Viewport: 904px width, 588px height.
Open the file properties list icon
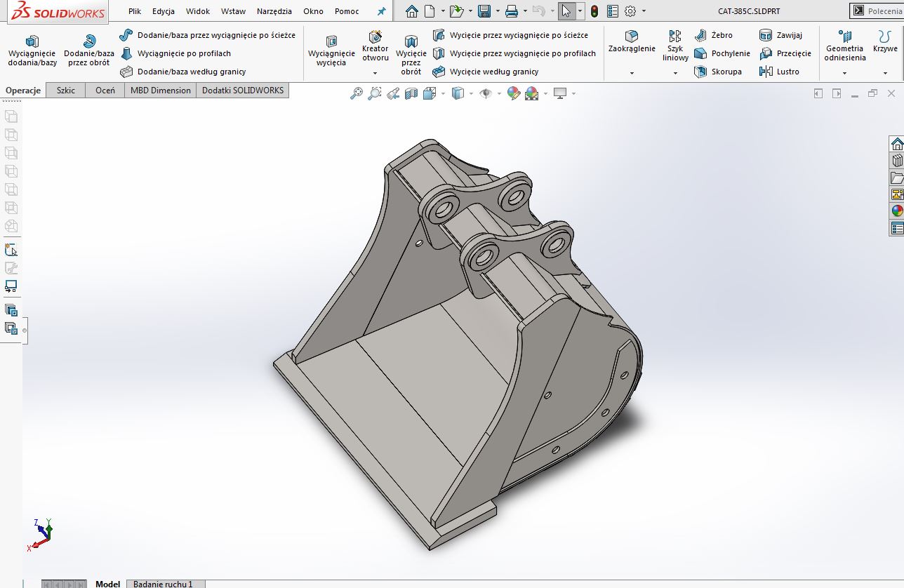click(x=613, y=11)
